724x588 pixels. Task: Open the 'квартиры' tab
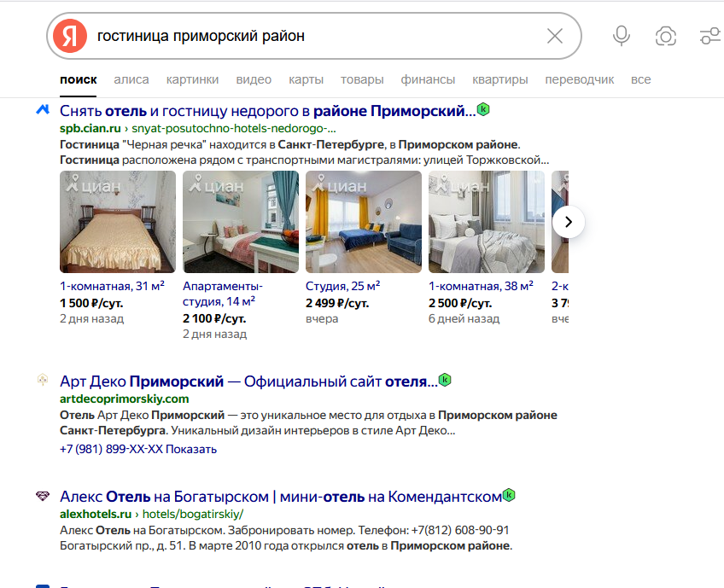pyautogui.click(x=499, y=79)
